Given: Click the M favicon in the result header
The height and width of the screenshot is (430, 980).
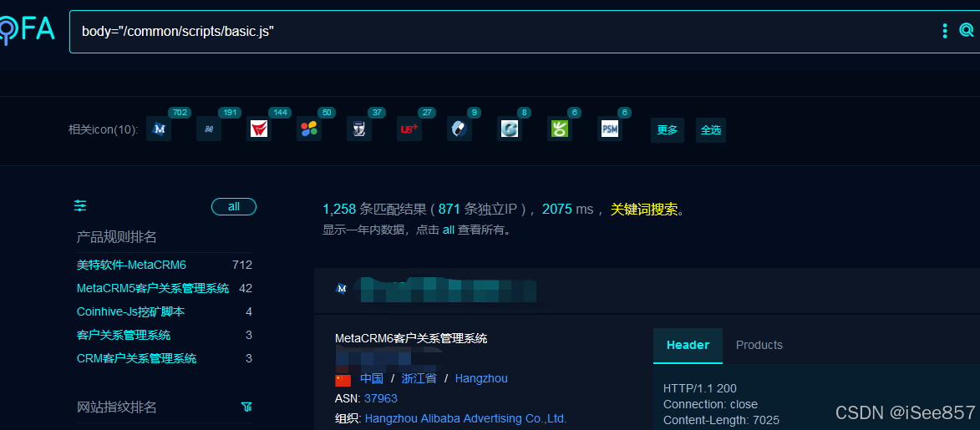Looking at the screenshot, I should [x=341, y=289].
